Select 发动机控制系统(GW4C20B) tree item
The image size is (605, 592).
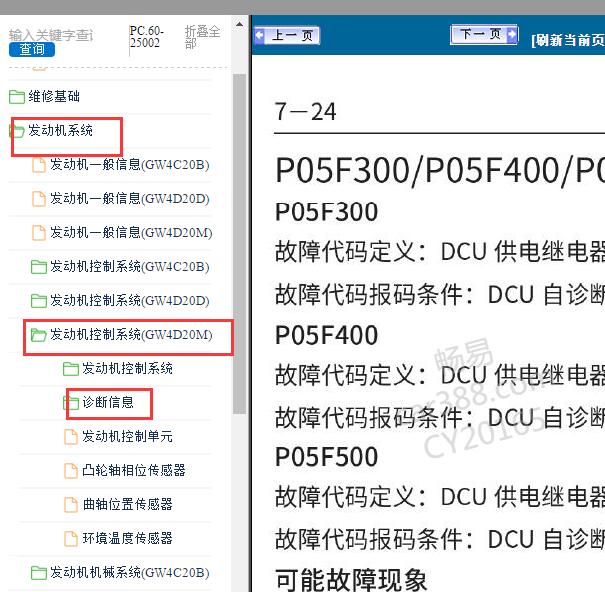pyautogui.click(x=130, y=267)
